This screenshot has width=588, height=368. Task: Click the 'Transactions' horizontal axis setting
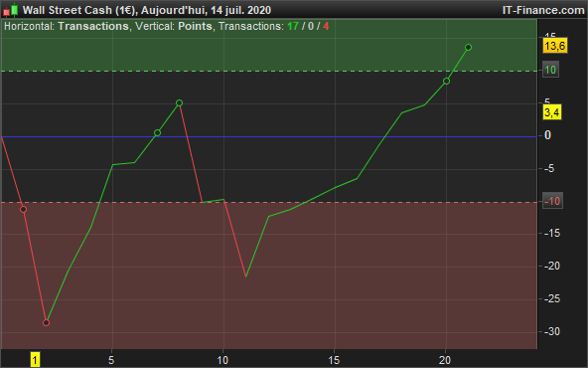coord(93,26)
